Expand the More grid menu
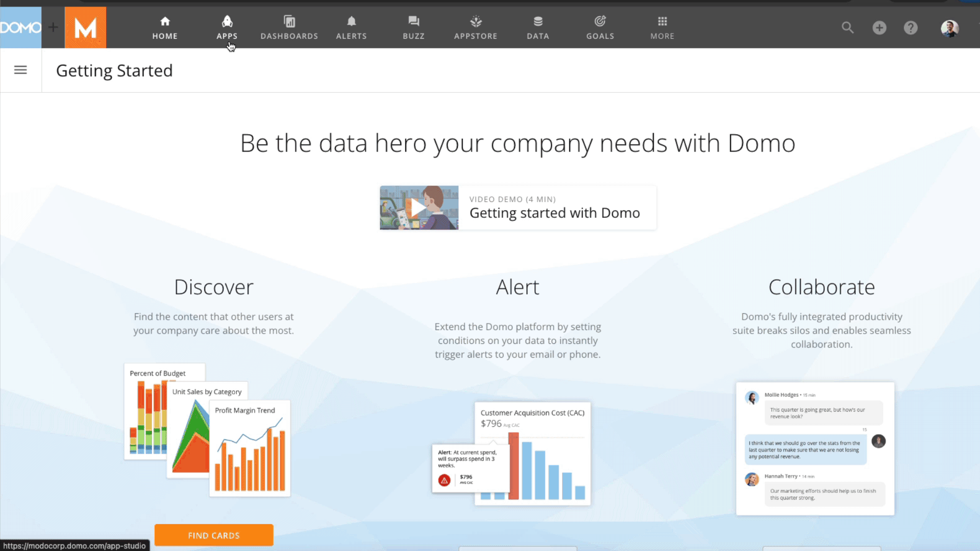This screenshot has height=551, width=980. tap(662, 21)
